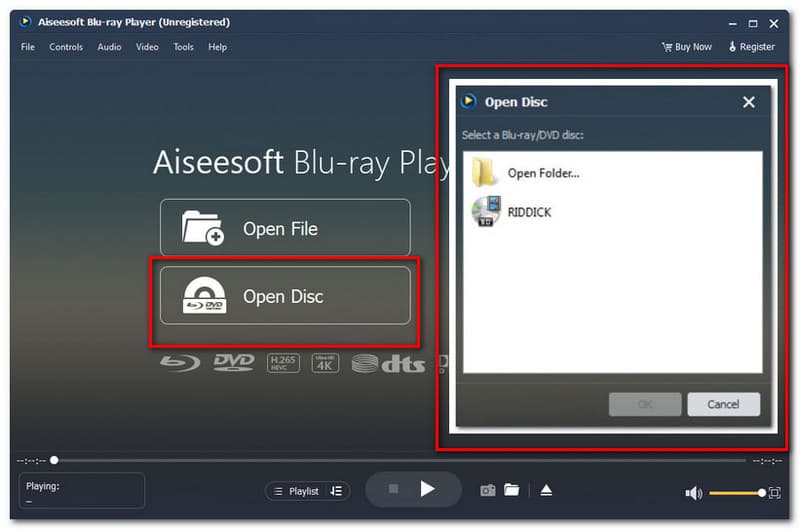This screenshot has width=800, height=530.
Task: Close the Open Disc dialog with X
Action: [748, 102]
